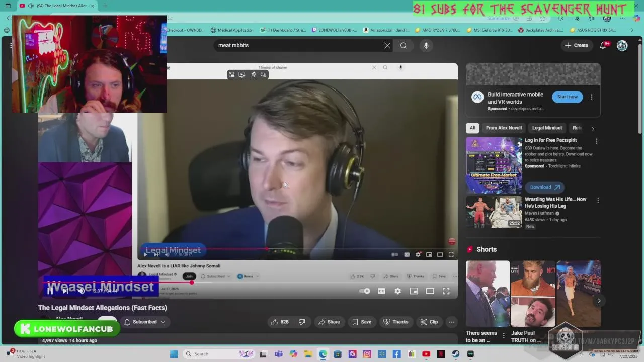Dislike the video thumbs-down
644x362 pixels.
click(x=302, y=322)
